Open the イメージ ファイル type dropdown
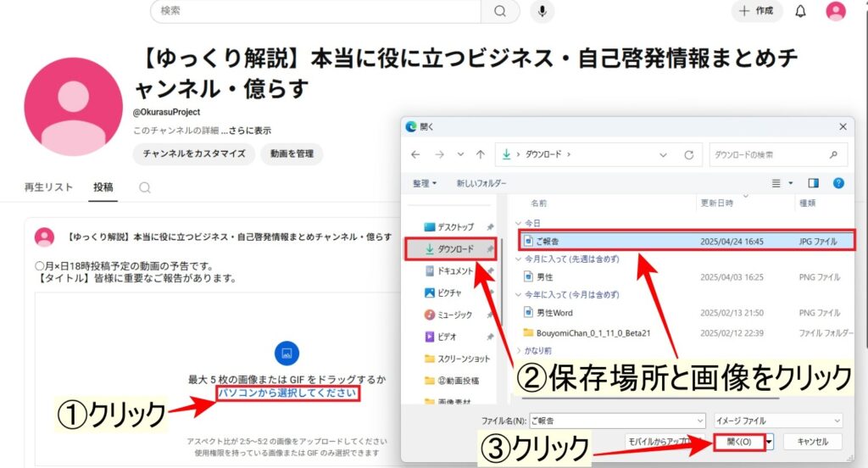Viewport: 868px width, 468px height. [x=778, y=421]
